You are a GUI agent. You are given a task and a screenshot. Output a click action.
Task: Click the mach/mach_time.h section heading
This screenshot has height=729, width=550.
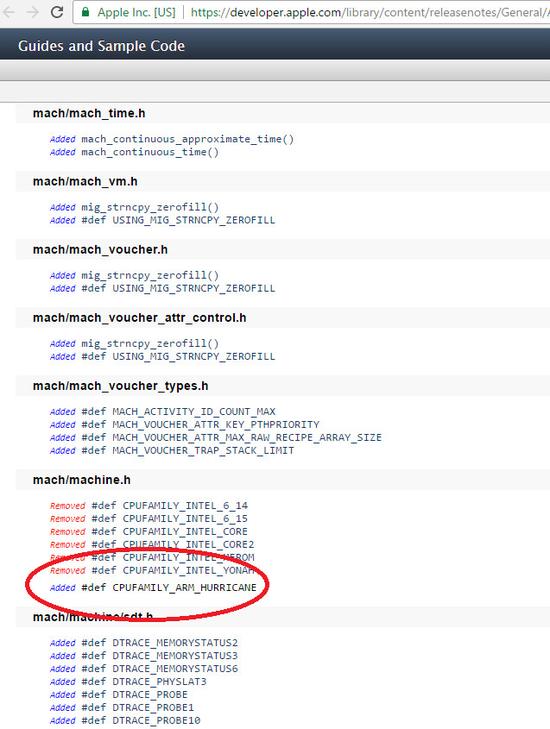pyautogui.click(x=89, y=113)
